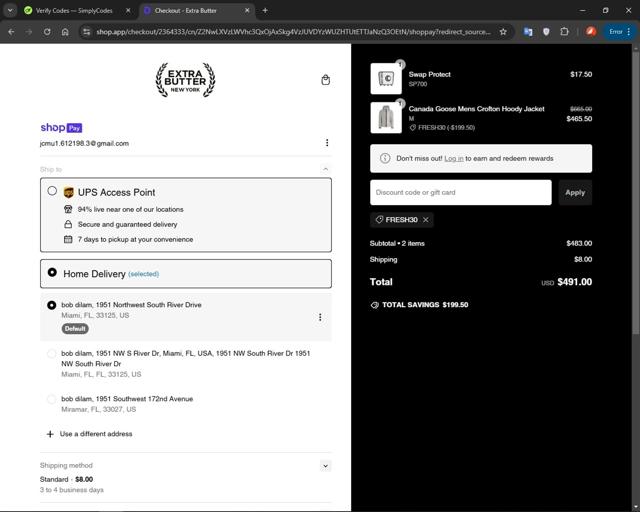640x512 pixels.
Task: Expand the Shipping method section chevron
Action: 325,466
